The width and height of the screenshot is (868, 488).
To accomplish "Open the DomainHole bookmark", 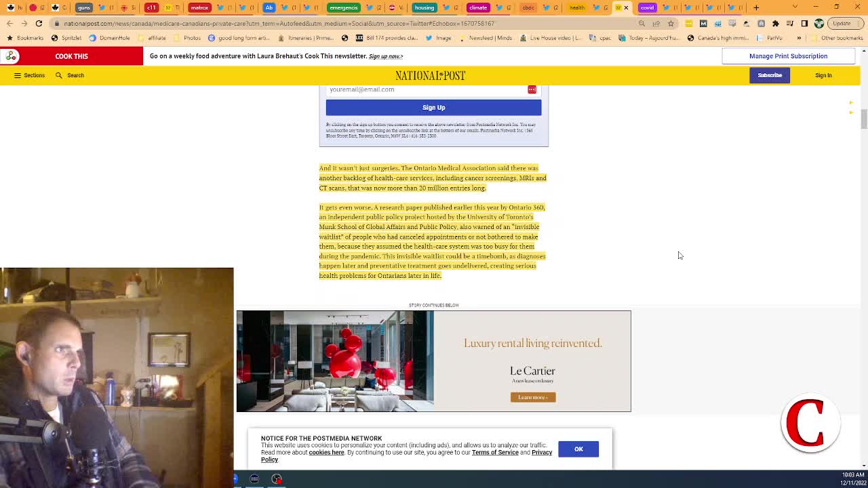I will point(109,38).
